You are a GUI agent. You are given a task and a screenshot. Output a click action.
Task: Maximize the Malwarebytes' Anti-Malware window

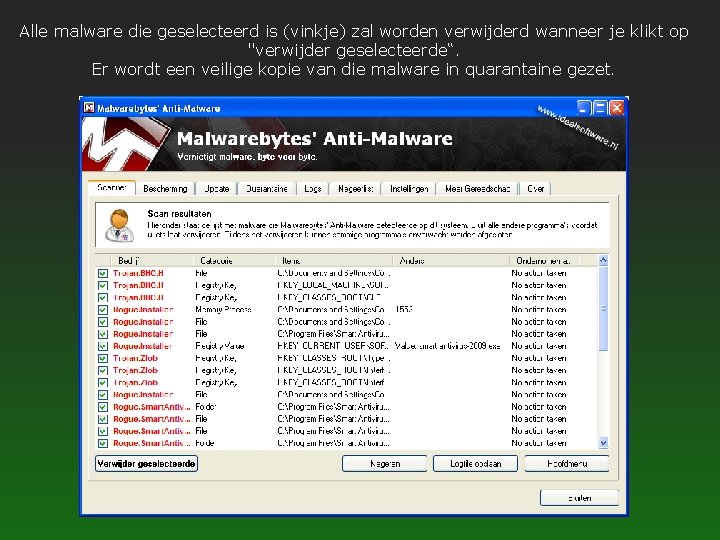tap(599, 108)
